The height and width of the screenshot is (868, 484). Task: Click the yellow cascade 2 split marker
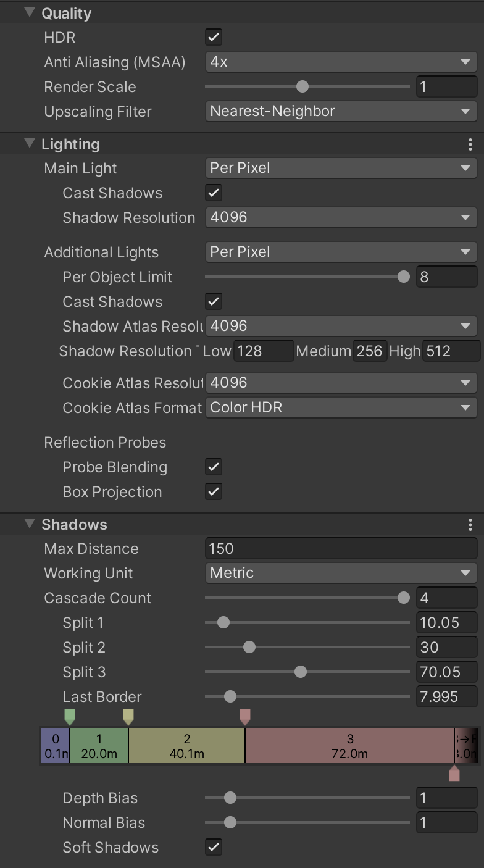pos(128,717)
